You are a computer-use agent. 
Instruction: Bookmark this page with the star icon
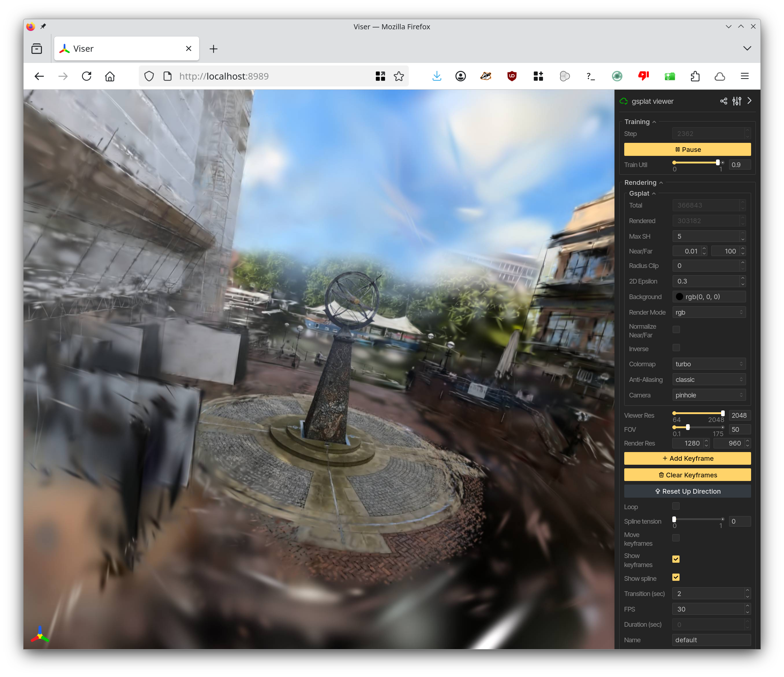tap(399, 76)
